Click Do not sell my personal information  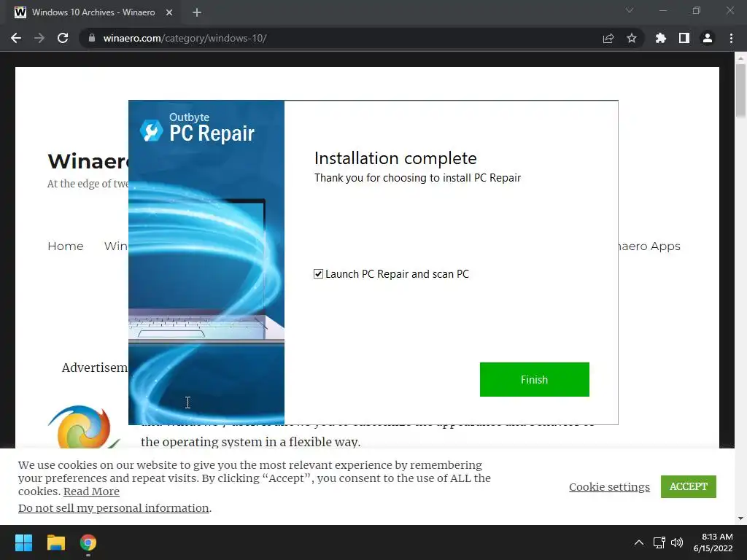(x=114, y=508)
